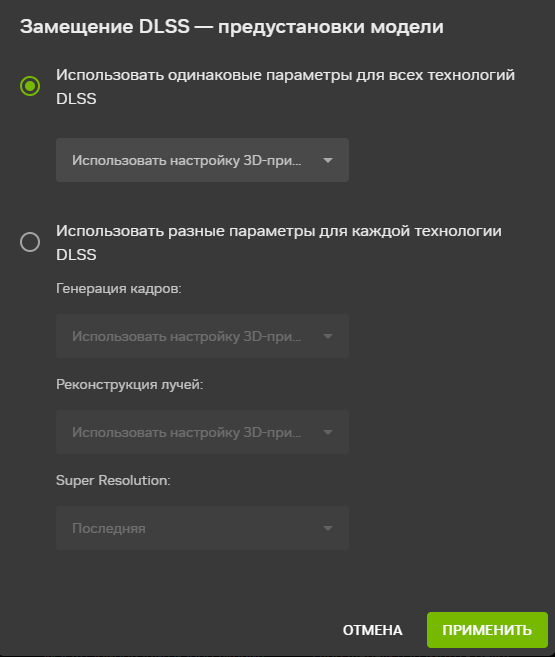555x657 pixels.
Task: Open the 'Генерация кадров' preset dropdown
Action: (202, 336)
